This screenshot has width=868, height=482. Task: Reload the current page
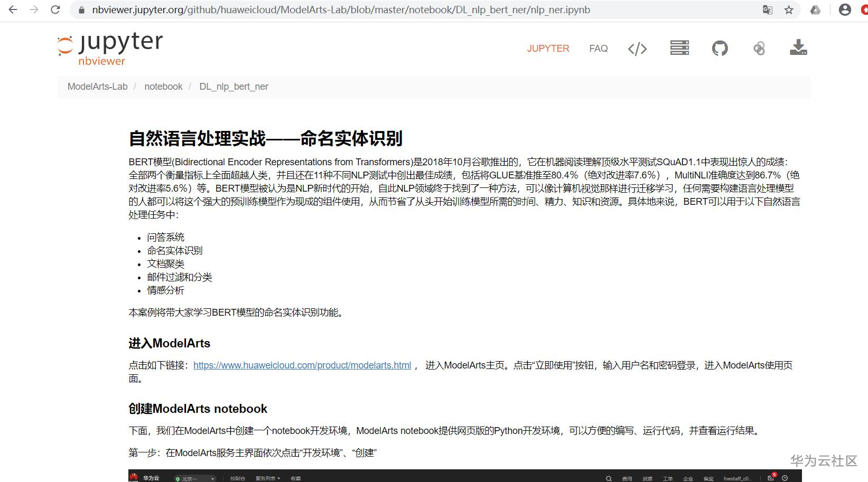point(55,9)
